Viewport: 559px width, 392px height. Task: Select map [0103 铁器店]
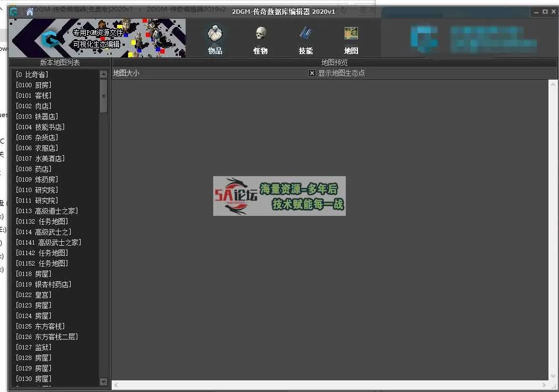click(36, 116)
